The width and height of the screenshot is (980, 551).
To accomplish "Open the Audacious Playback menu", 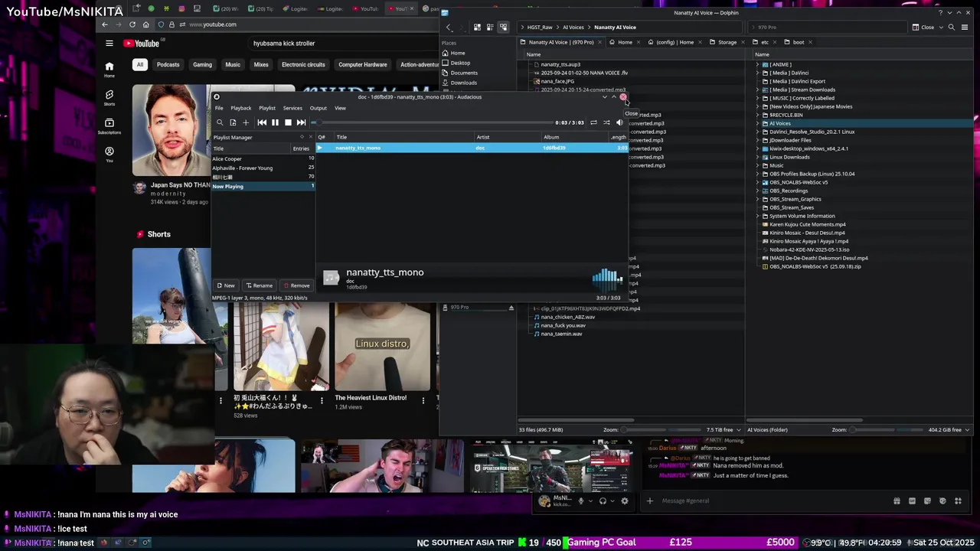I will 240,108.
